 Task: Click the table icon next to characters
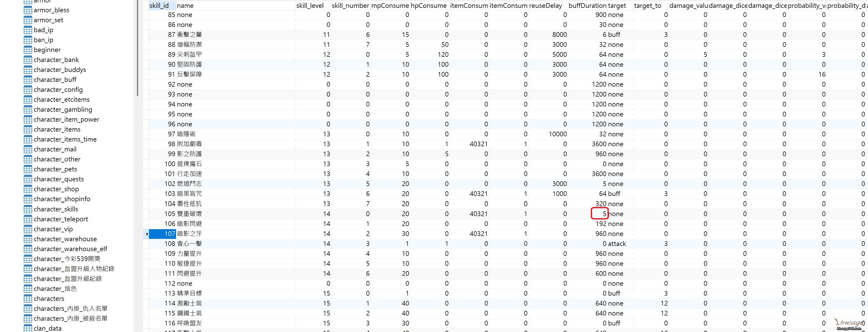point(28,299)
